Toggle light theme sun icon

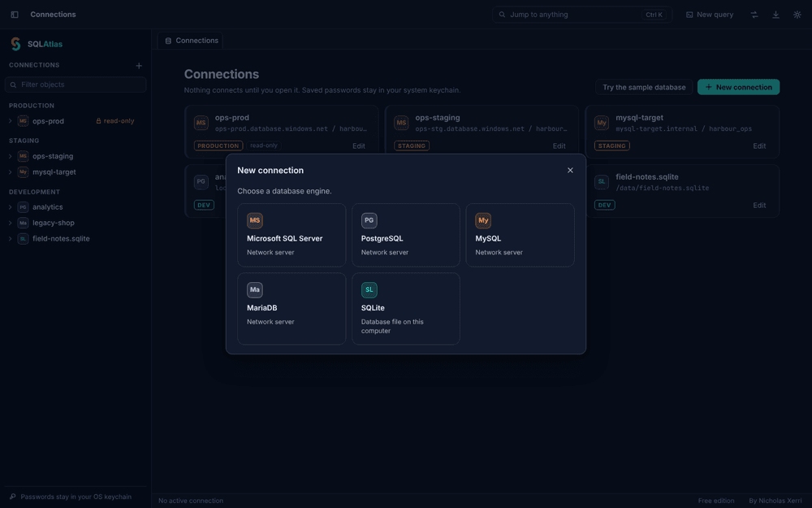(797, 15)
